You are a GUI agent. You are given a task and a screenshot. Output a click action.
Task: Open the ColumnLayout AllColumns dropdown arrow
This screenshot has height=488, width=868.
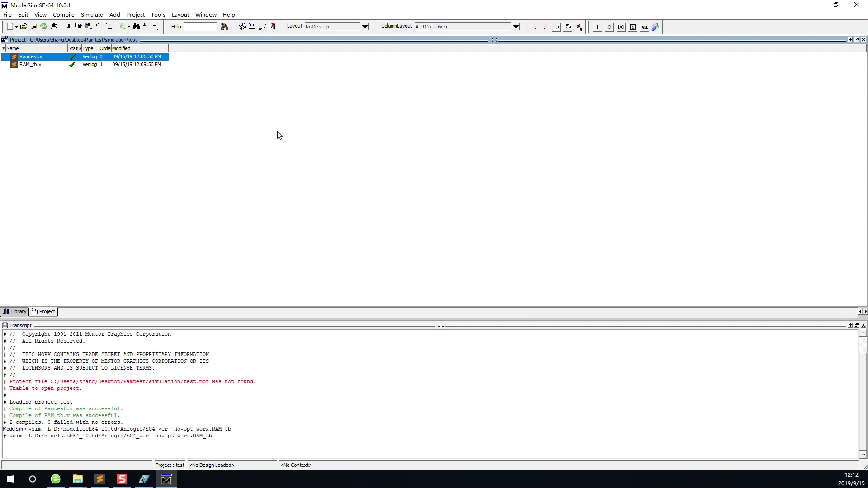click(x=516, y=27)
